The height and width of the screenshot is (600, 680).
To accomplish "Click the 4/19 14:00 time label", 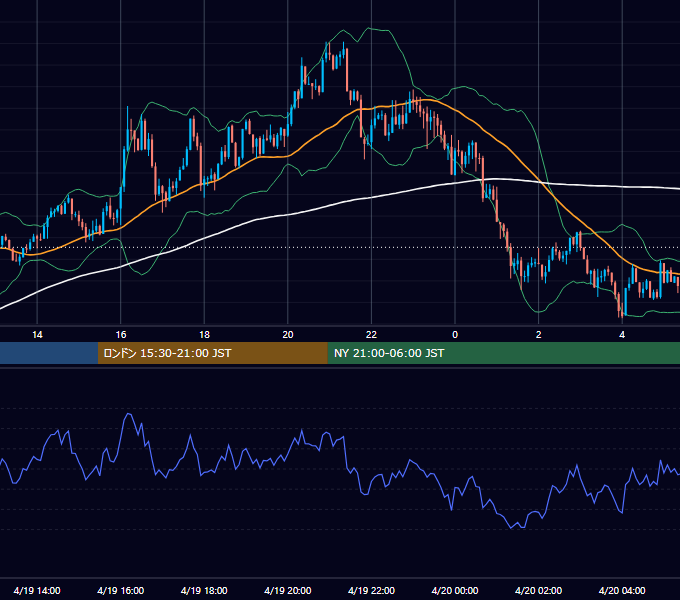I will point(37,590).
